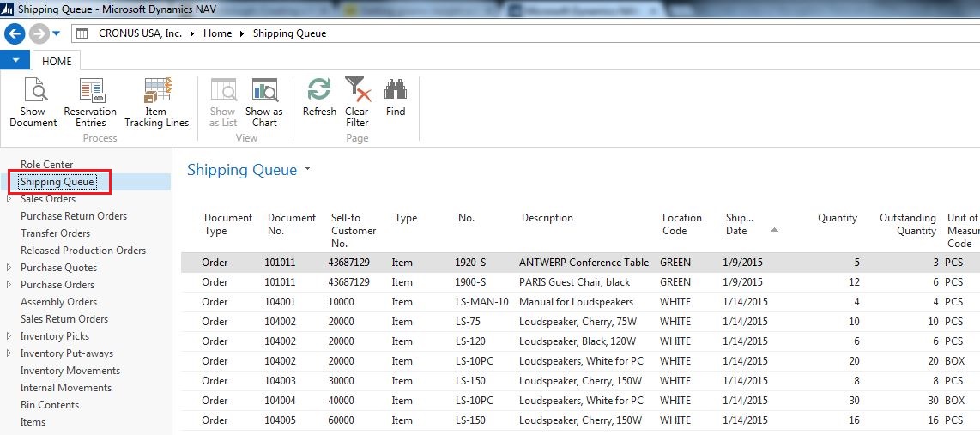This screenshot has width=980, height=435.
Task: Click the Loudspeaker, Black, 120W description
Action: [x=578, y=341]
